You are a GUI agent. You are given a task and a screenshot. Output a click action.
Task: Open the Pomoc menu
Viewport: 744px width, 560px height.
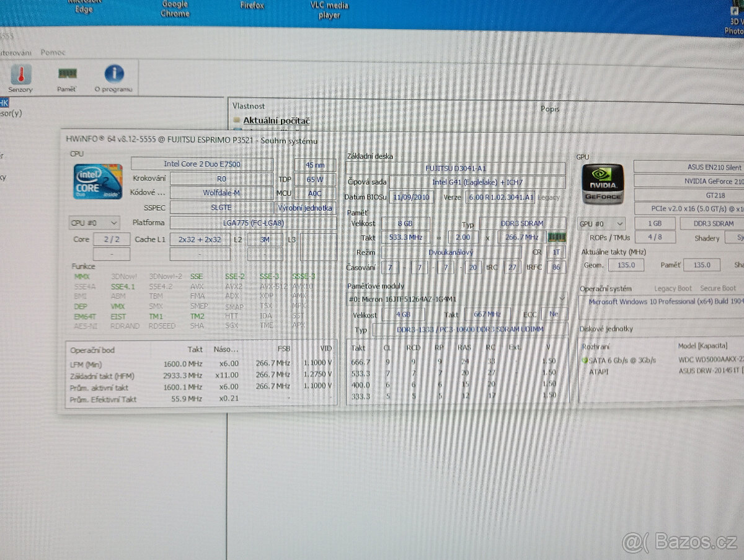point(52,52)
